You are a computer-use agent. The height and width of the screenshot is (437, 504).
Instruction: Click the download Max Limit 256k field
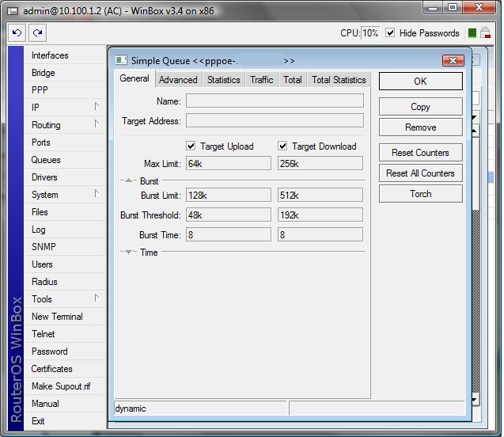coord(320,163)
